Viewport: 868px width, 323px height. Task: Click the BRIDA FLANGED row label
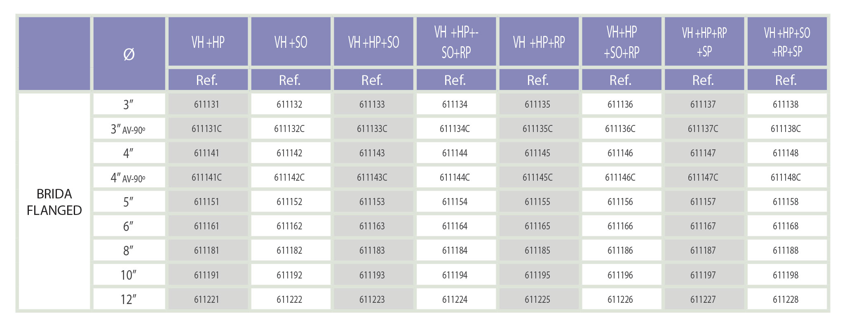pyautogui.click(x=54, y=202)
